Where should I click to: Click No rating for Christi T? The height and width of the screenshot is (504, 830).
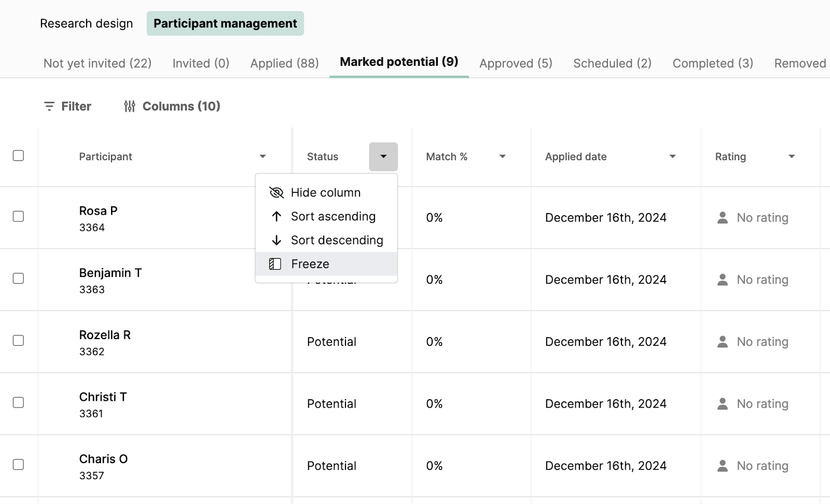pos(763,404)
